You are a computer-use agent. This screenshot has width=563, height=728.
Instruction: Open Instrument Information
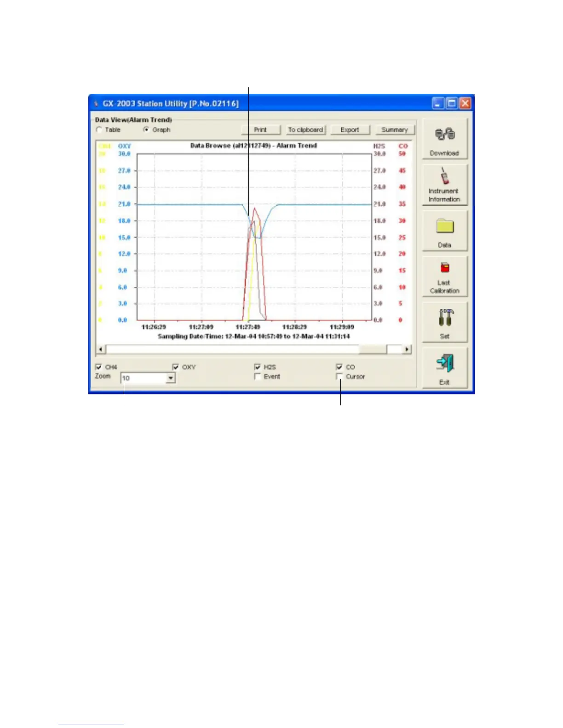pos(444,185)
